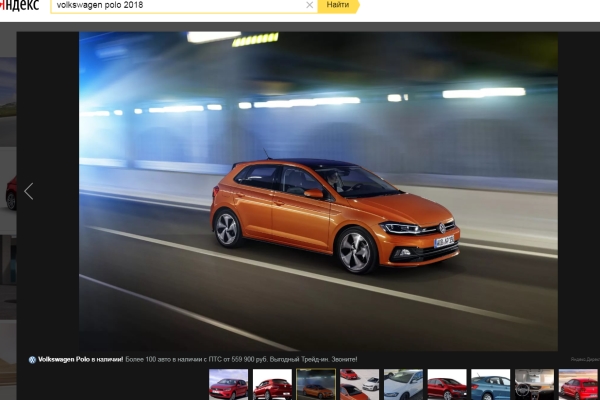The image size is (600, 400).
Task: Select the highlighted orange Polo tunnel thumbnail
Action: pos(316,384)
